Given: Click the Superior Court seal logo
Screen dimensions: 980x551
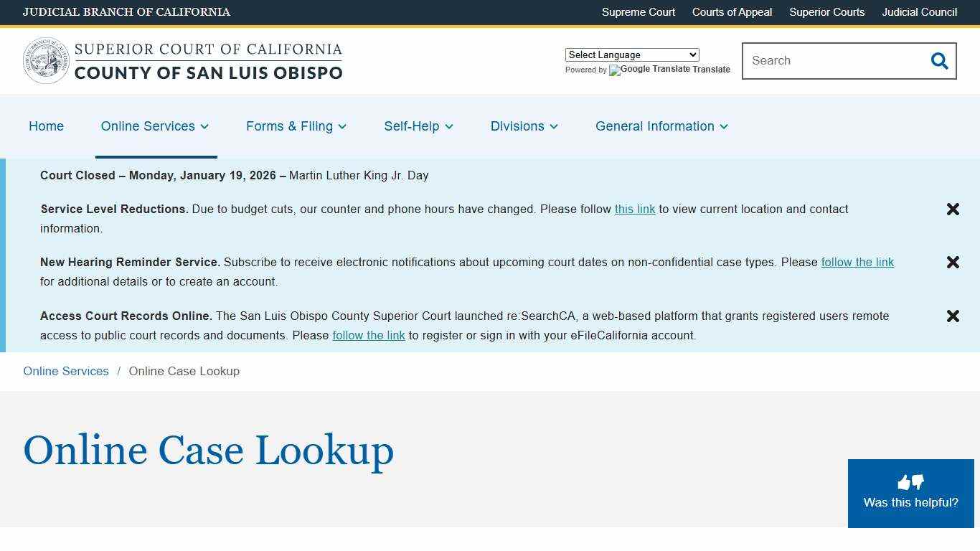Looking at the screenshot, I should pos(46,61).
